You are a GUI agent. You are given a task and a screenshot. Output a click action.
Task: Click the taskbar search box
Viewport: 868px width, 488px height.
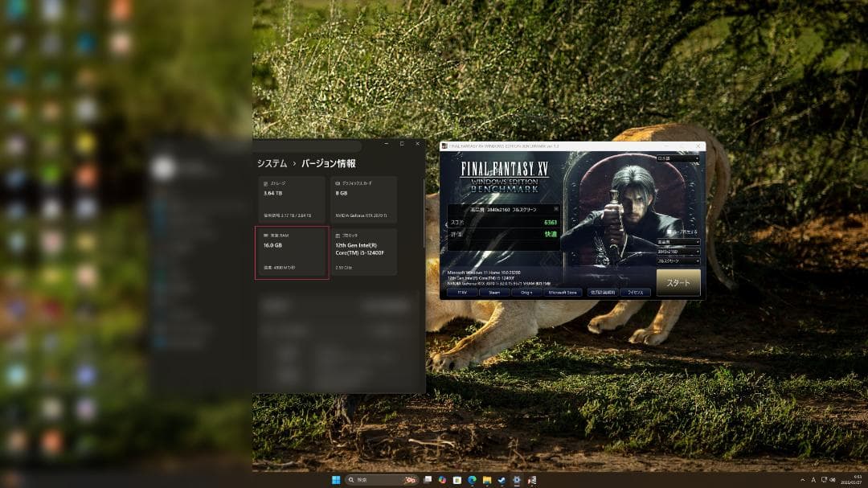[382, 480]
